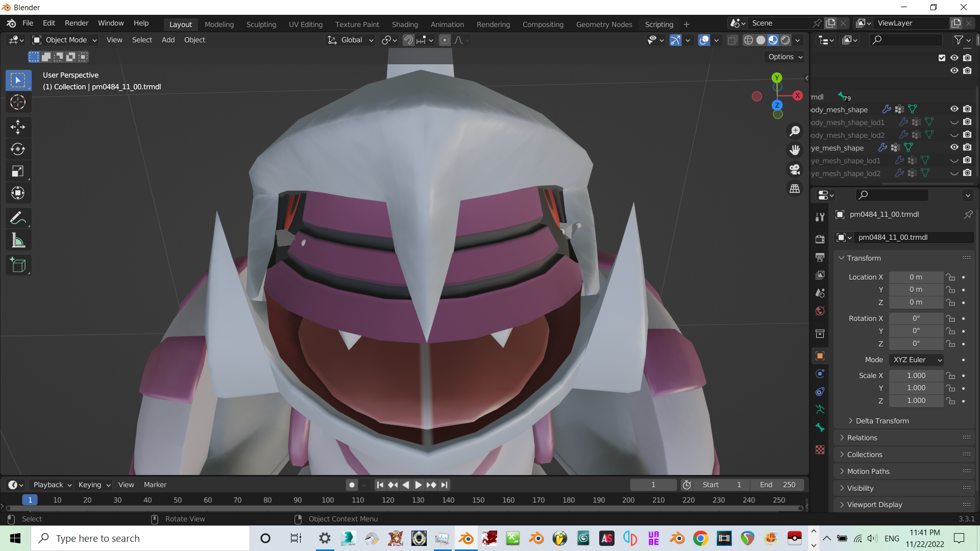This screenshot has height=551, width=980.
Task: Click the Scale X value field
Action: (x=916, y=375)
